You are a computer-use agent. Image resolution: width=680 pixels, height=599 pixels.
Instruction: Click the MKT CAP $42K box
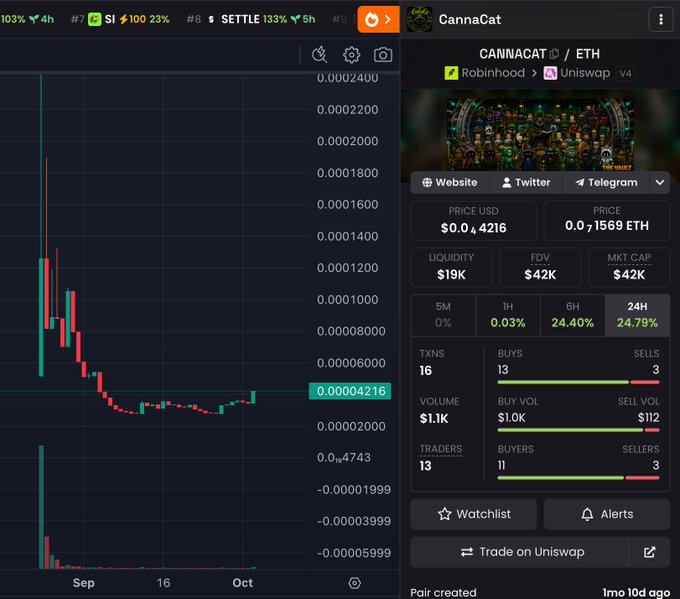coord(629,267)
